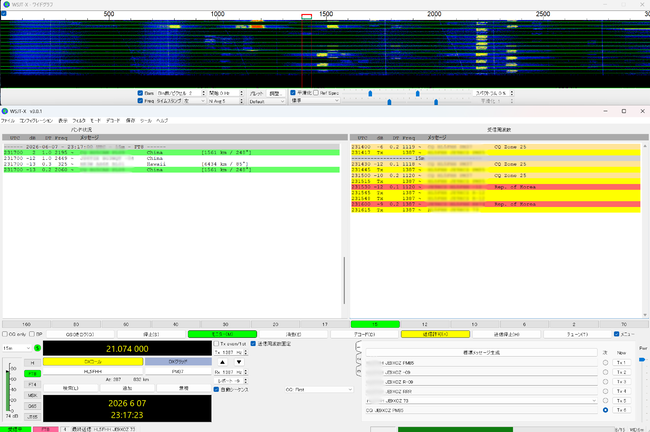Click the H hound mode button

[32, 363]
